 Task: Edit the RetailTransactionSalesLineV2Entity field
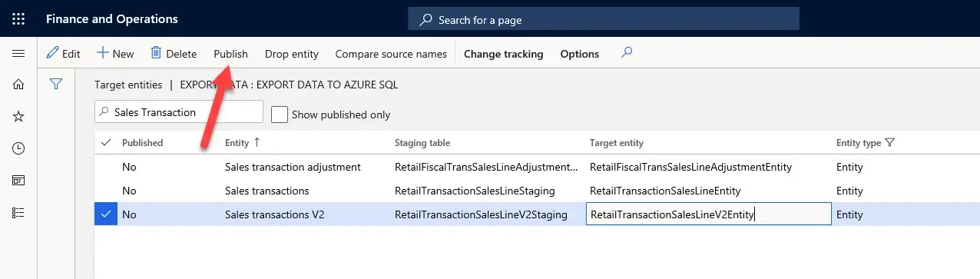click(x=709, y=214)
